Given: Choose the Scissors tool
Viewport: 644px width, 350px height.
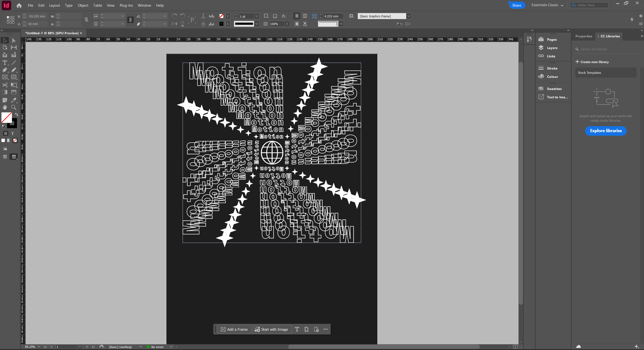Looking at the screenshot, I should [5, 85].
